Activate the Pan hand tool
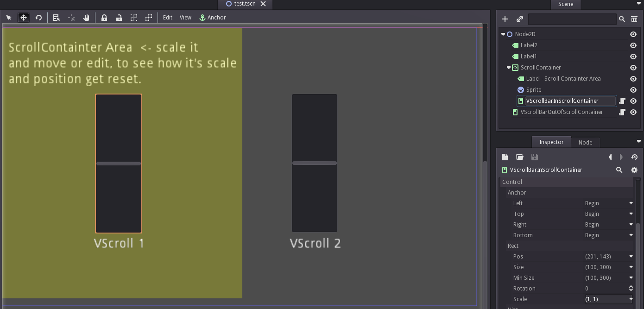 86,18
